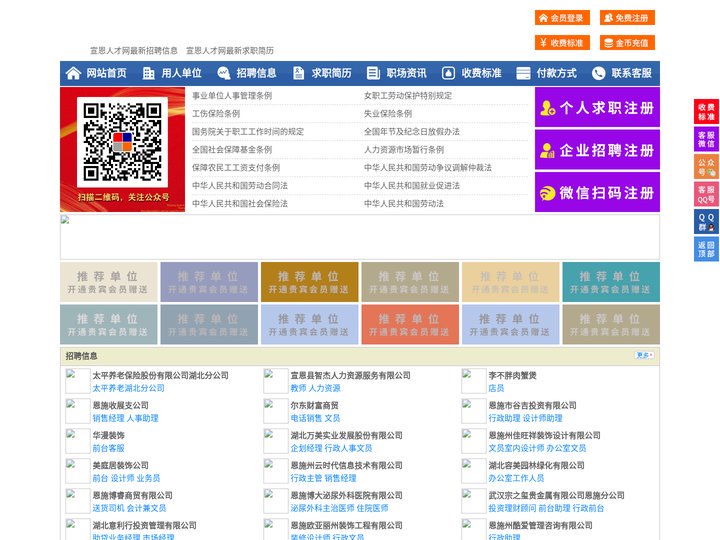The width and height of the screenshot is (720, 540).
Task: Click the building icon beside 用人单位
Action: (148, 73)
